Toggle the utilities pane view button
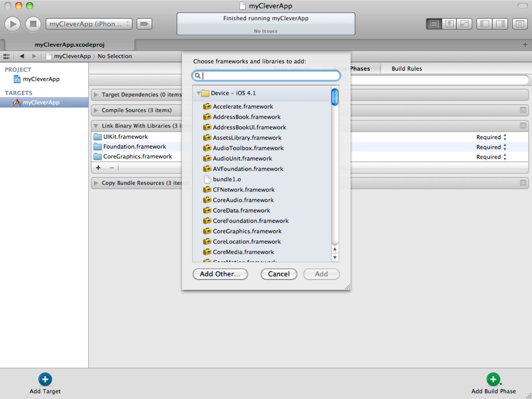 point(500,24)
